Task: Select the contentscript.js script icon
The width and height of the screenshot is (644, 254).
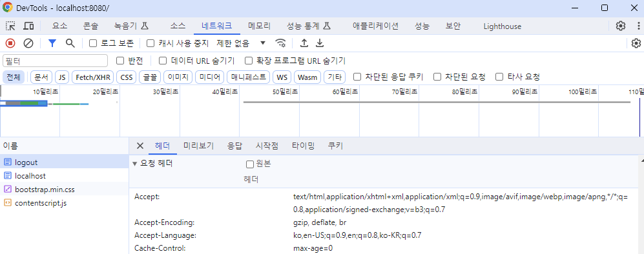Action: click(8, 203)
